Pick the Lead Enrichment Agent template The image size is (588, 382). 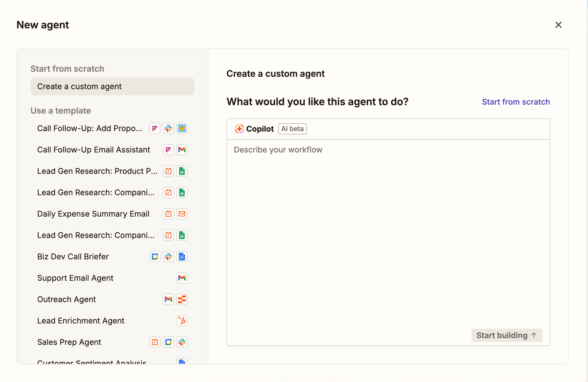coord(81,321)
